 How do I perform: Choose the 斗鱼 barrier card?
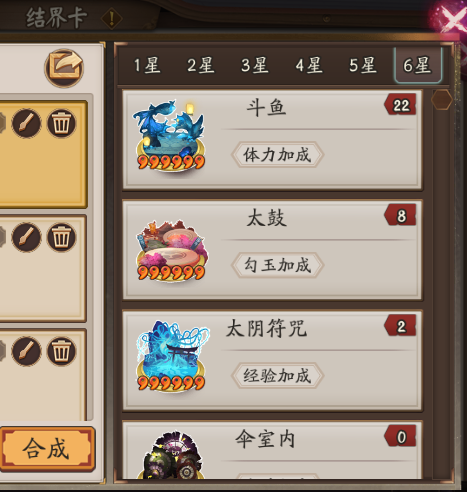point(273,140)
